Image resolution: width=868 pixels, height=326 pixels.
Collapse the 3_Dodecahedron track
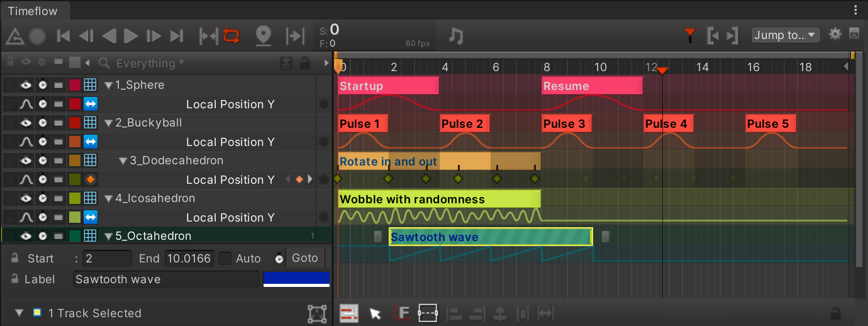click(123, 161)
